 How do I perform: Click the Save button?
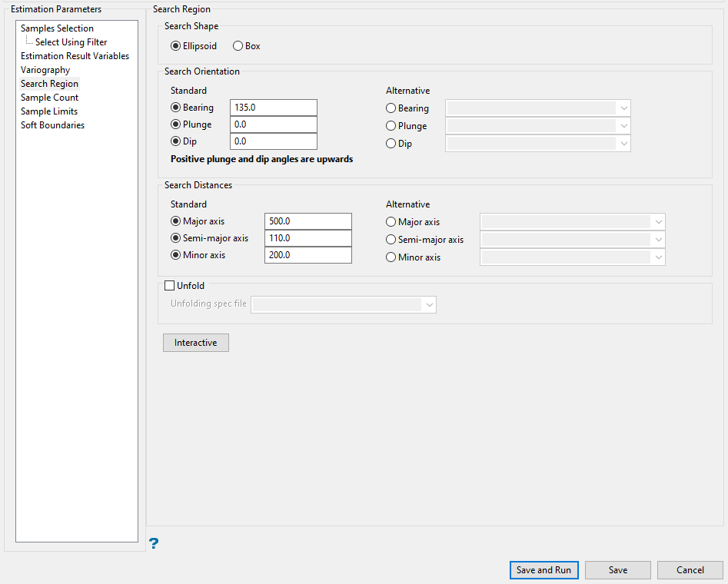[618, 570]
